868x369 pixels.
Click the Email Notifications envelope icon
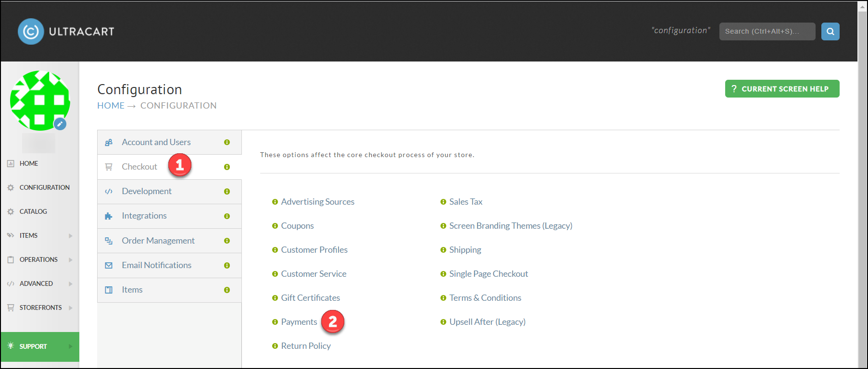click(109, 265)
